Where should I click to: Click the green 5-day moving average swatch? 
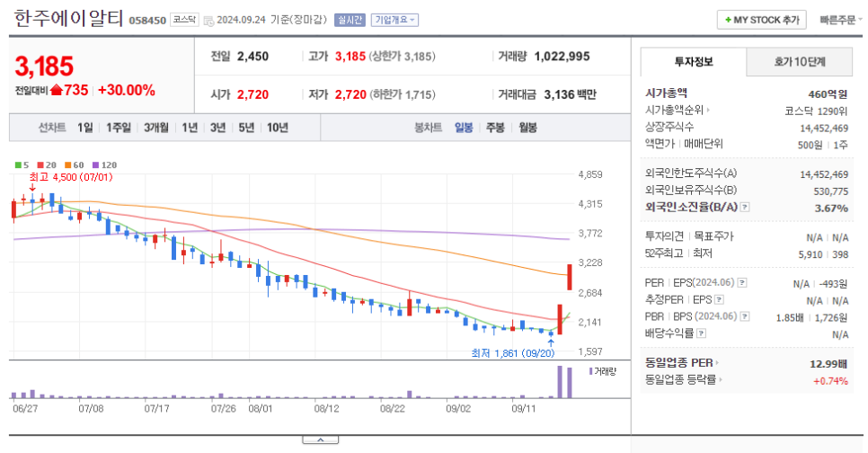(18, 165)
